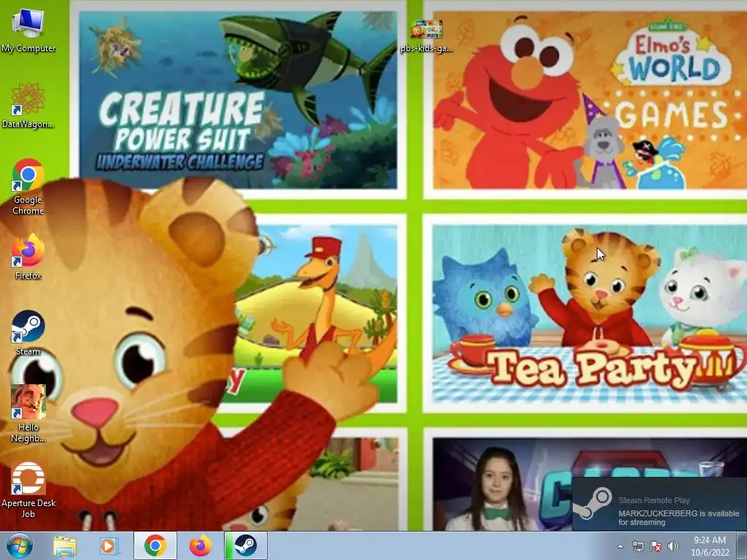Open the network status tray icon
The image size is (747, 560).
coord(638,546)
